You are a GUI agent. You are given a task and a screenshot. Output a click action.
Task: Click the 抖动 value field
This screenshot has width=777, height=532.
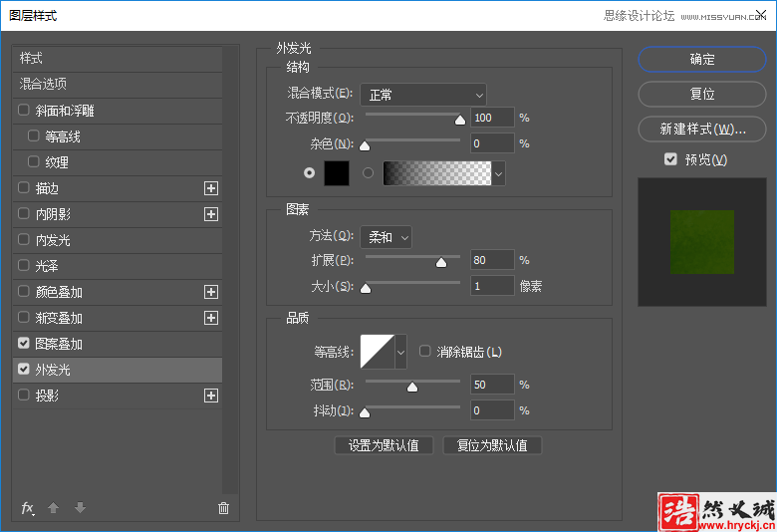492,410
